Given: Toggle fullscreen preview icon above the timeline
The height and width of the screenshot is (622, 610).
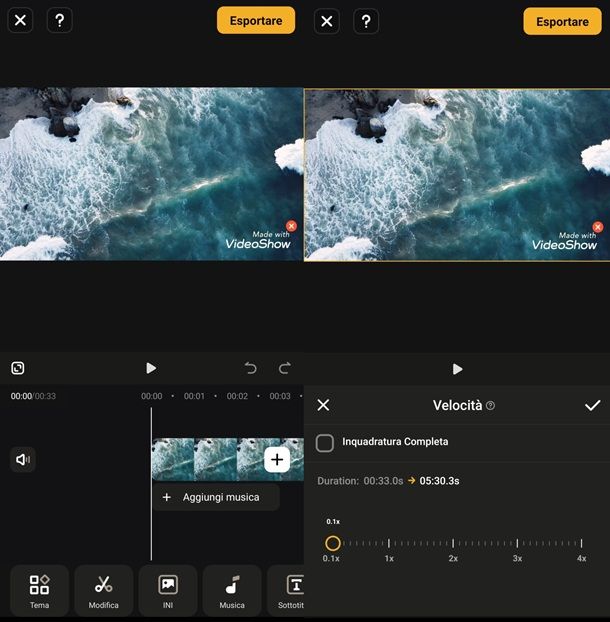Looking at the screenshot, I should 19,368.
